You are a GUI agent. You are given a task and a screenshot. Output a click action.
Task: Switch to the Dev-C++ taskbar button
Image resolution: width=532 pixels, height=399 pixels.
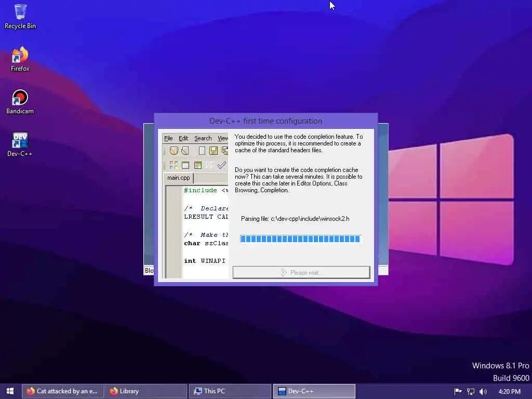(314, 391)
